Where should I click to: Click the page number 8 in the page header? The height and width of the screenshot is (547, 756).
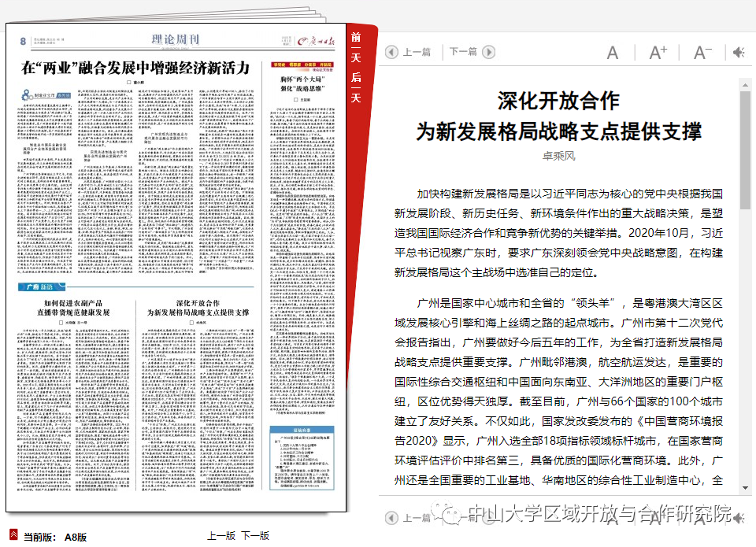23,41
